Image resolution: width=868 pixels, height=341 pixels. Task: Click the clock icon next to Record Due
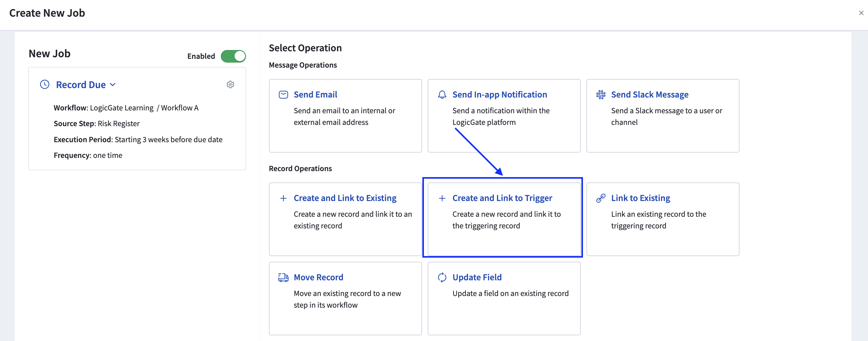coord(45,85)
